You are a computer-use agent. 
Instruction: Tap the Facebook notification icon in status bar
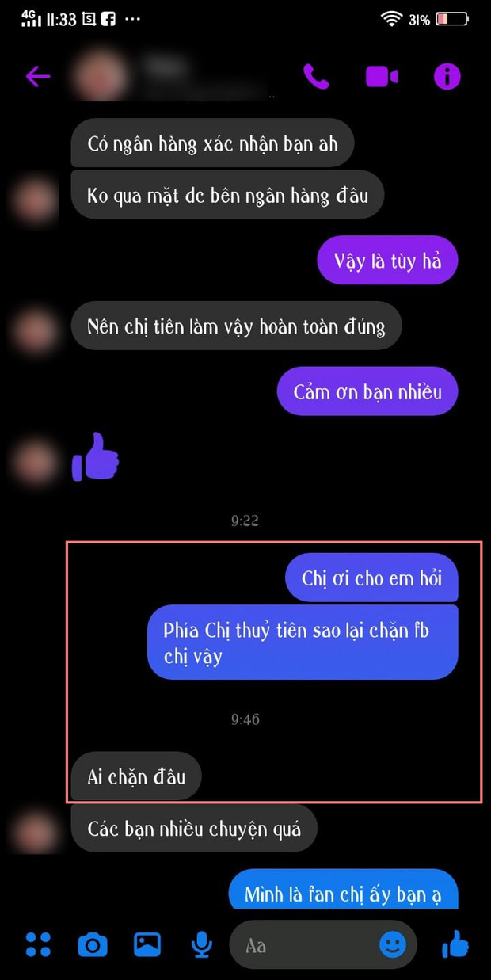[108, 18]
